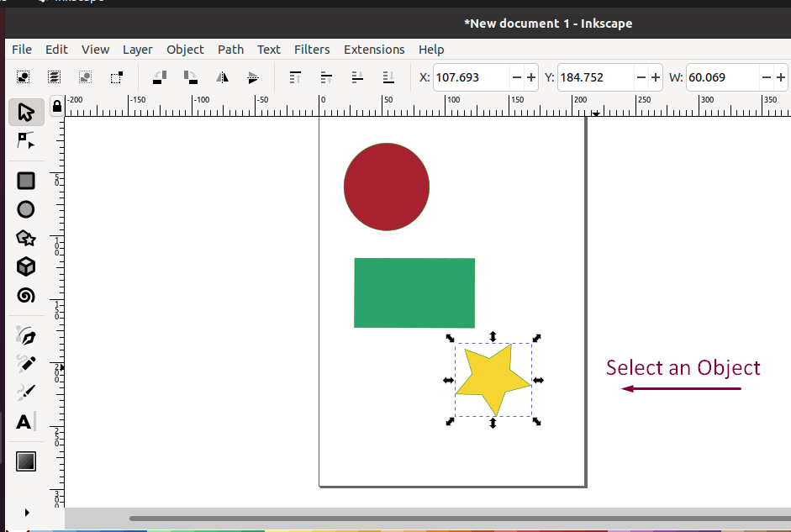
Task: Select the 3D box tool
Action: click(x=25, y=266)
